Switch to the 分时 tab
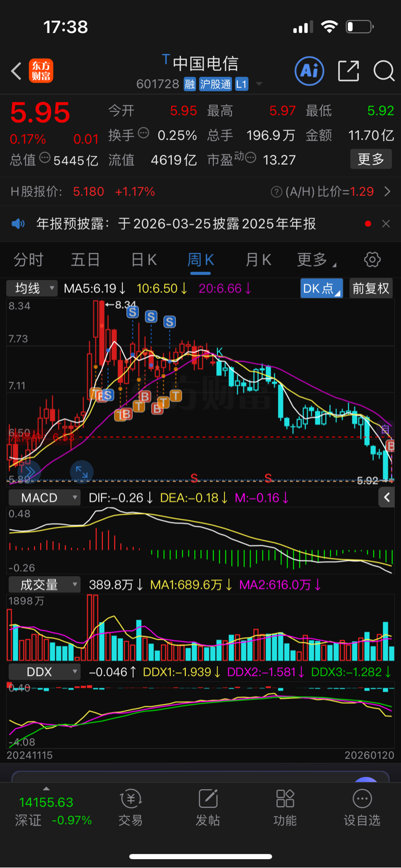This screenshot has height=868, width=401. [28, 259]
